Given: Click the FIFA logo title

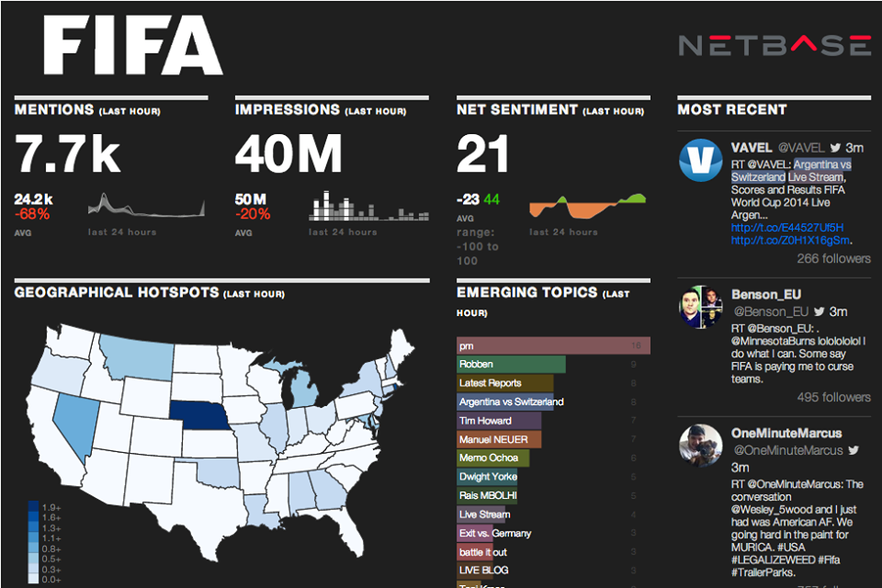Looking at the screenshot, I should pos(132,45).
